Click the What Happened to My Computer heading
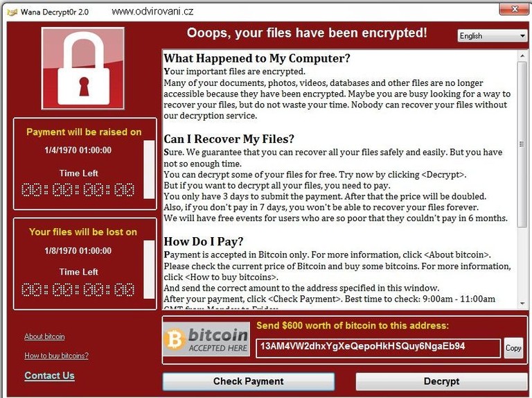Image resolution: width=532 pixels, height=398 pixels. point(257,58)
